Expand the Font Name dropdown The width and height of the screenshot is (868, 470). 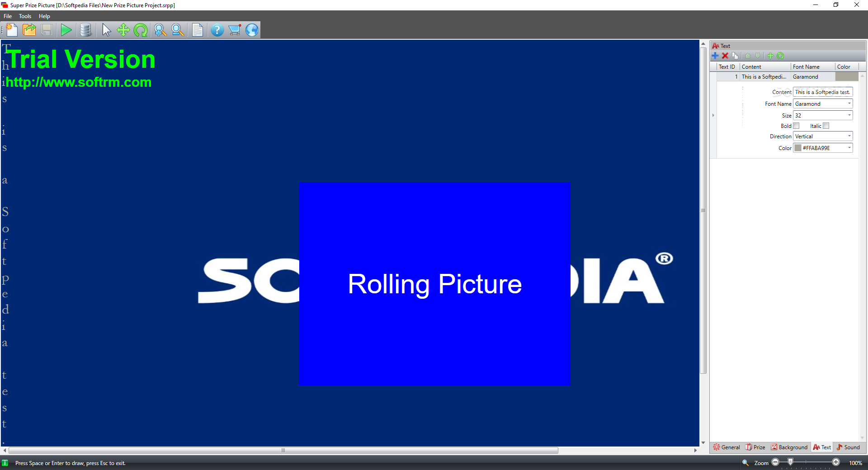tap(849, 103)
